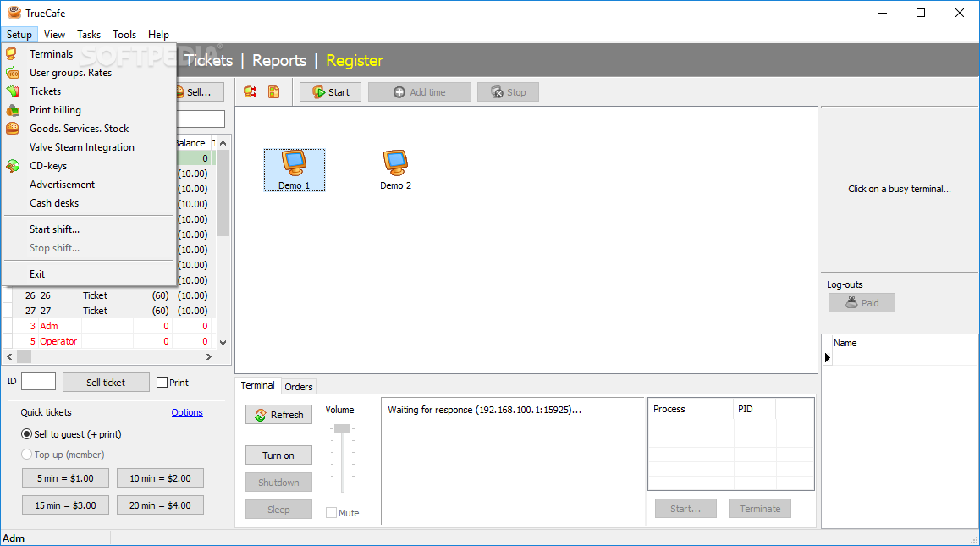Click the Terminals menu icon
The image size is (980, 546).
(11, 54)
